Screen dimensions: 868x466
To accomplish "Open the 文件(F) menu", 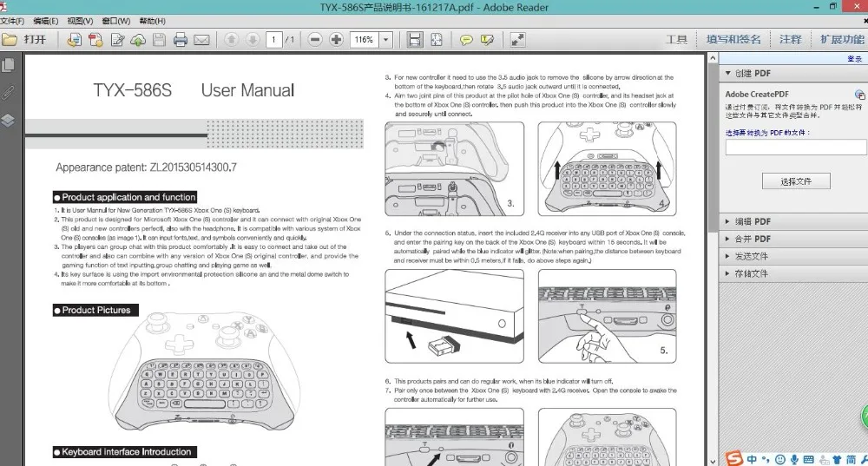I will tap(12, 21).
